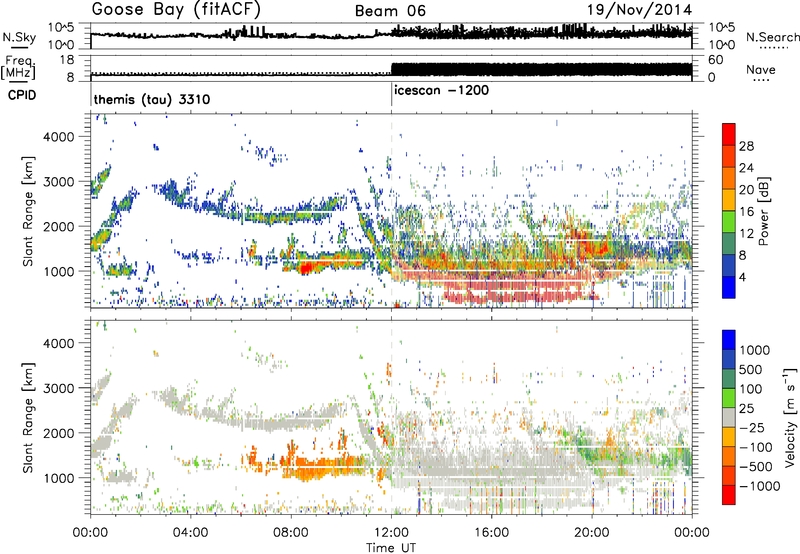Click the 'N.Search' legend label
800x554 pixels.
[x=773, y=37]
